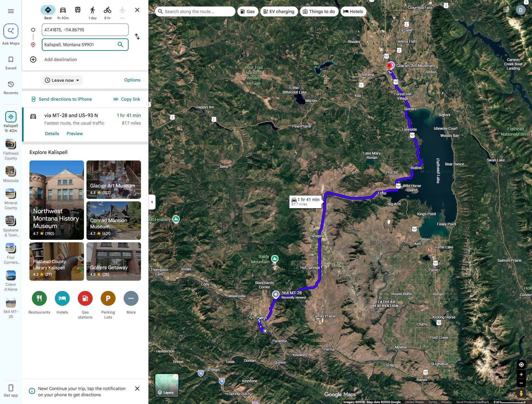Screen dimensions: 532x404
Task: Close the directions panel
Action: click(x=137, y=10)
